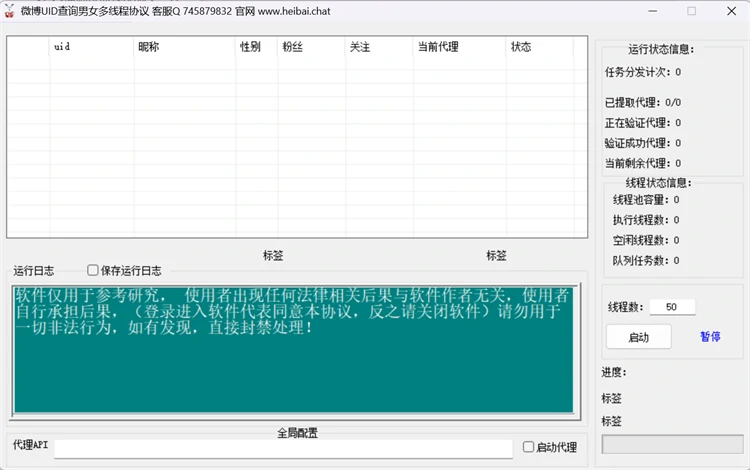This screenshot has height=470, width=750.
Task: Click the 运行日志 group label
Action: (x=33, y=271)
